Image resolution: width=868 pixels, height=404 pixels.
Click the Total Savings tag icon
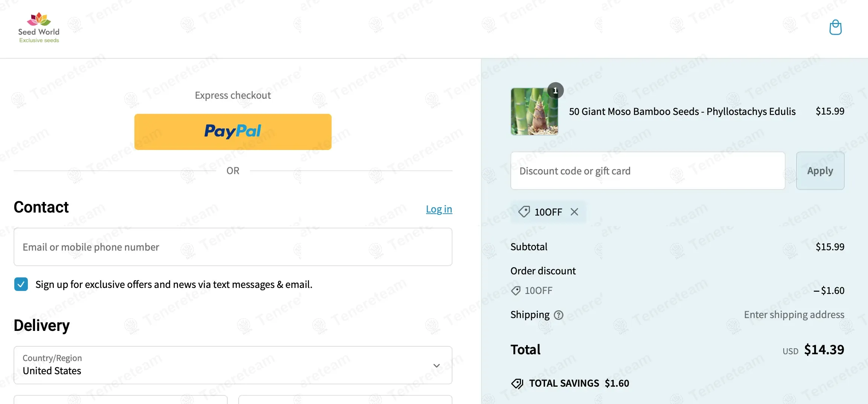(x=517, y=383)
